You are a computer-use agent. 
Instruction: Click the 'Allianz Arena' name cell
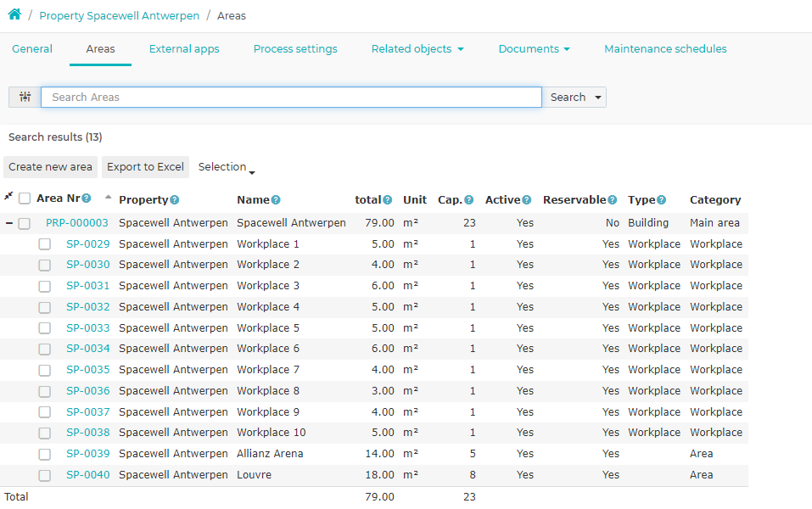270,454
